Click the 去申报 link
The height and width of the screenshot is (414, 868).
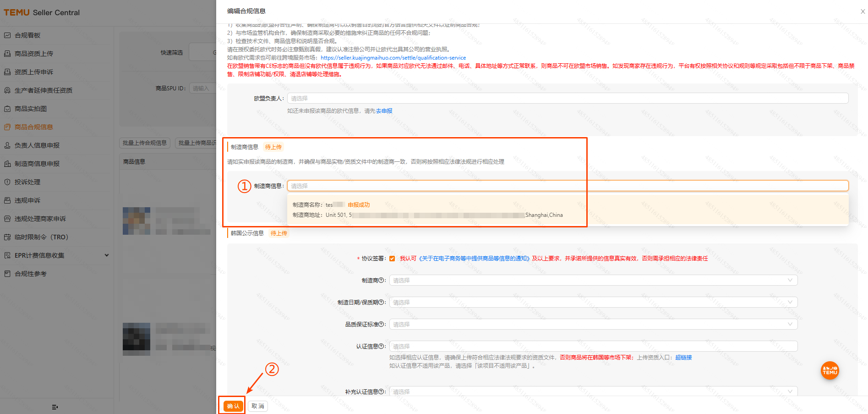click(384, 111)
